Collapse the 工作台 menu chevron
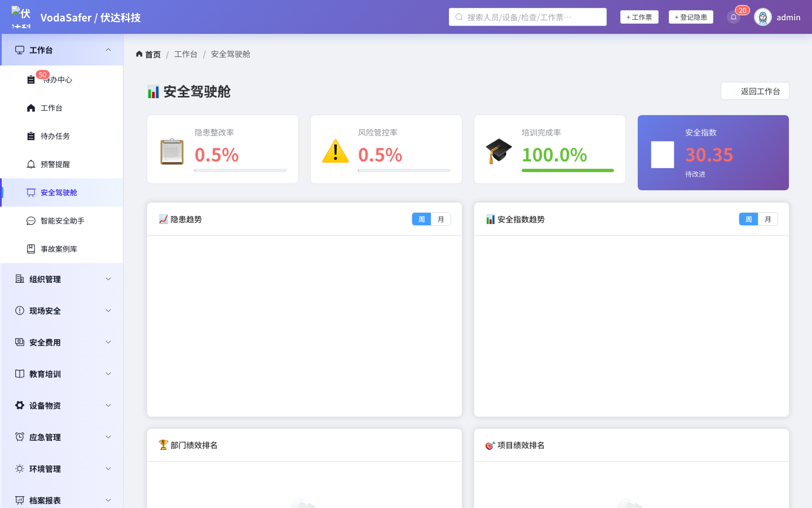The image size is (812, 508). pyautogui.click(x=108, y=50)
